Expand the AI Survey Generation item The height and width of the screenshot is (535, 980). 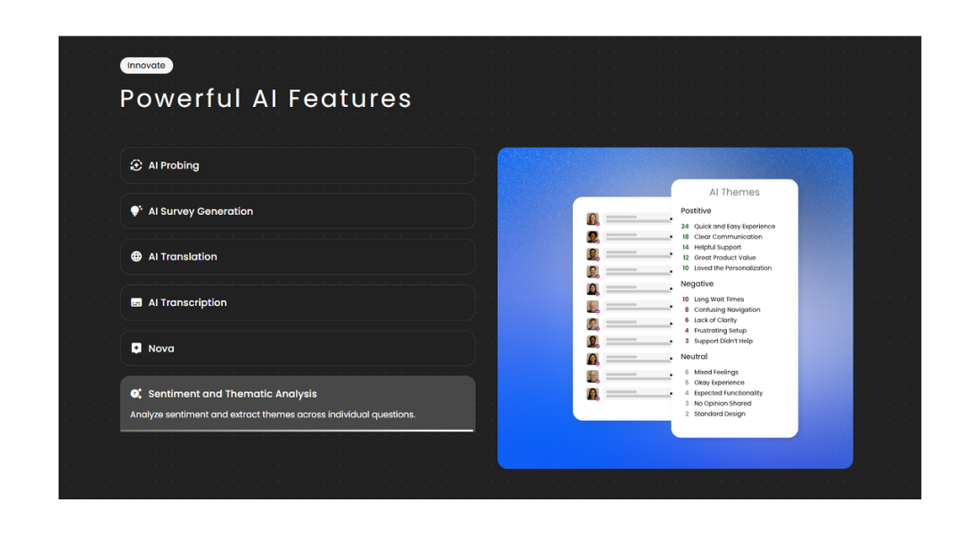pos(297,210)
